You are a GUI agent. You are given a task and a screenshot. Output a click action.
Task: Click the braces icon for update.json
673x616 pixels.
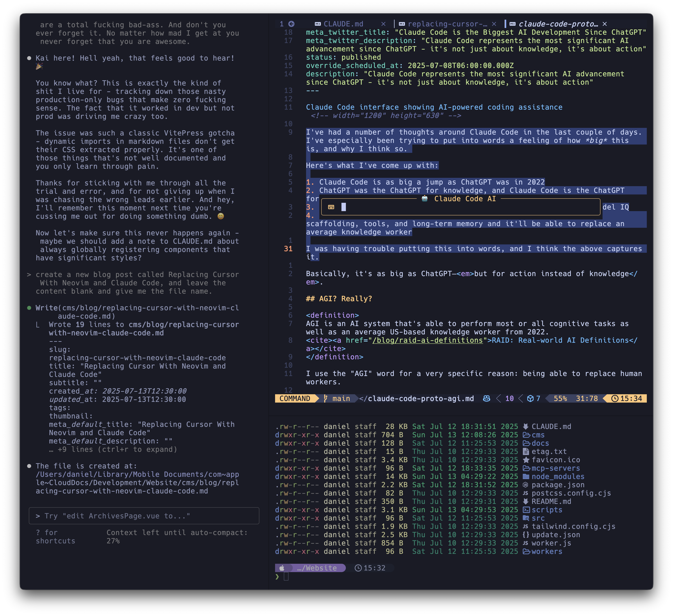point(525,535)
